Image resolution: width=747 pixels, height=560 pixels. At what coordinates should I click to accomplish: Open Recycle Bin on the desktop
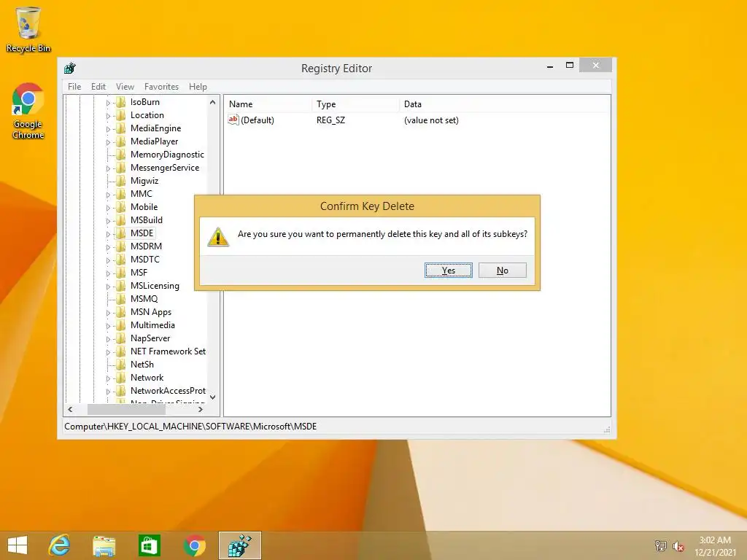pyautogui.click(x=28, y=29)
